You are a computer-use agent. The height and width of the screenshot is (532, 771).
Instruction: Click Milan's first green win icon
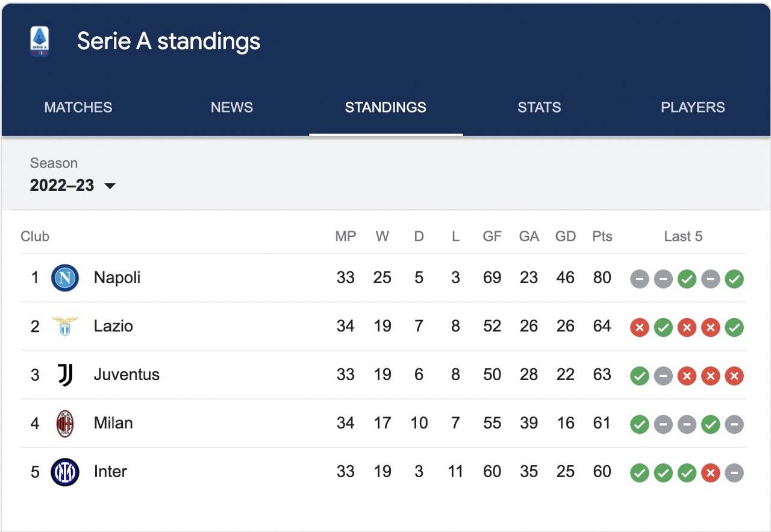point(639,425)
